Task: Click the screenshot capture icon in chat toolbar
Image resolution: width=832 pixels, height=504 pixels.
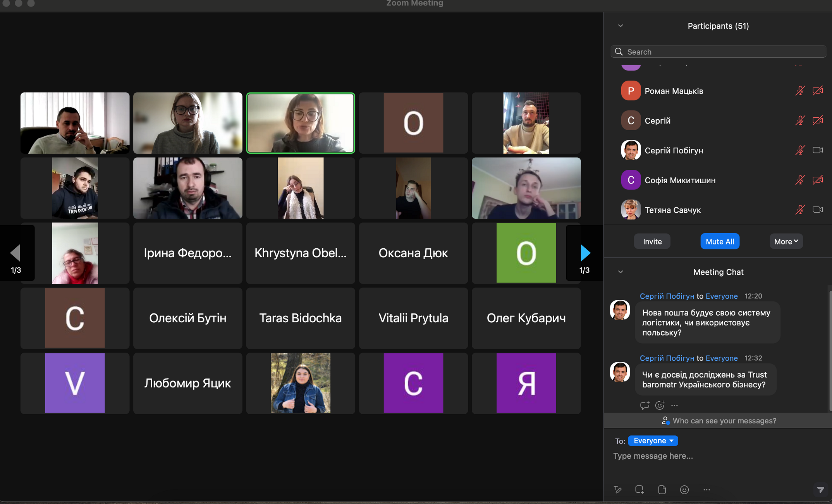Action: [x=639, y=490]
